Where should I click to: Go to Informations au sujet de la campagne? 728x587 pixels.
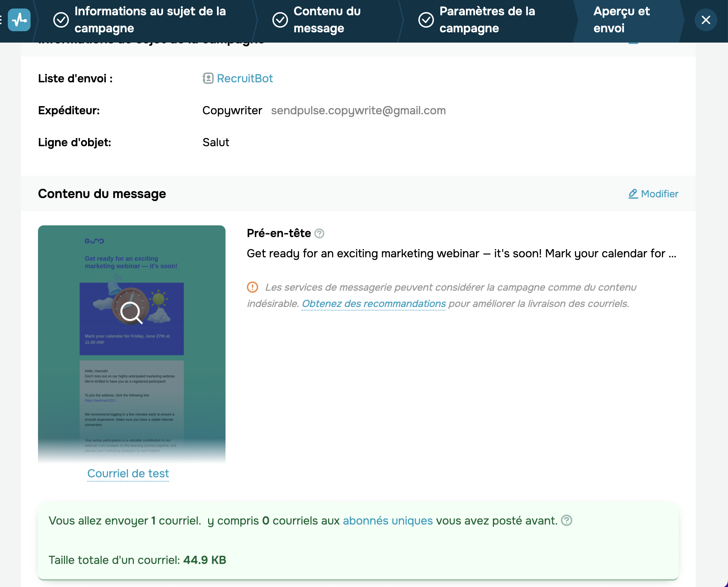tap(150, 20)
